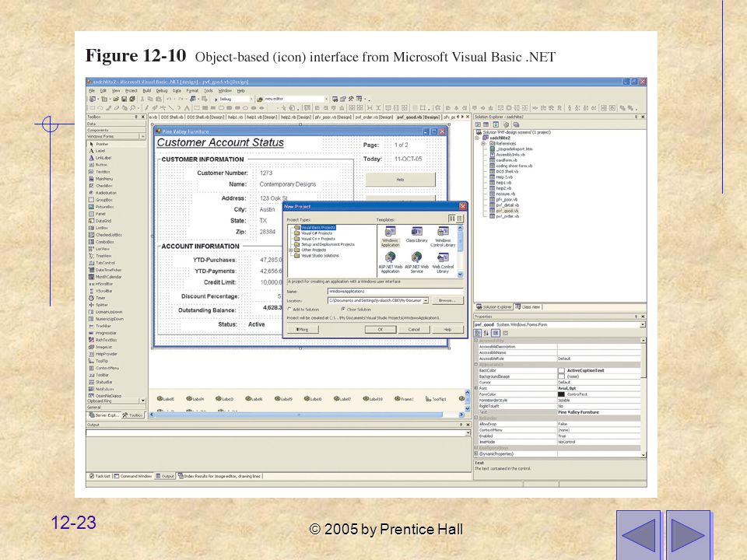Screen dimensions: 747x560
Task: Go to next slide arrow
Action: click(x=688, y=535)
